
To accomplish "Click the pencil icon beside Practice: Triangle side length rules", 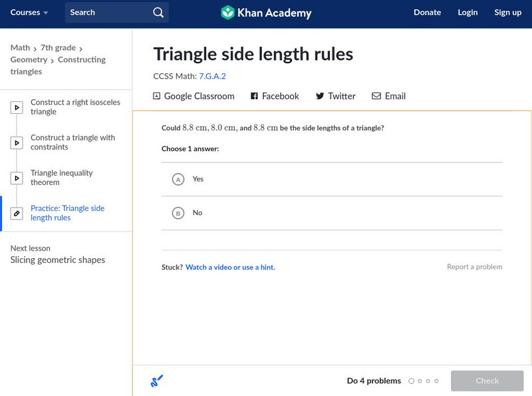I will (17, 214).
